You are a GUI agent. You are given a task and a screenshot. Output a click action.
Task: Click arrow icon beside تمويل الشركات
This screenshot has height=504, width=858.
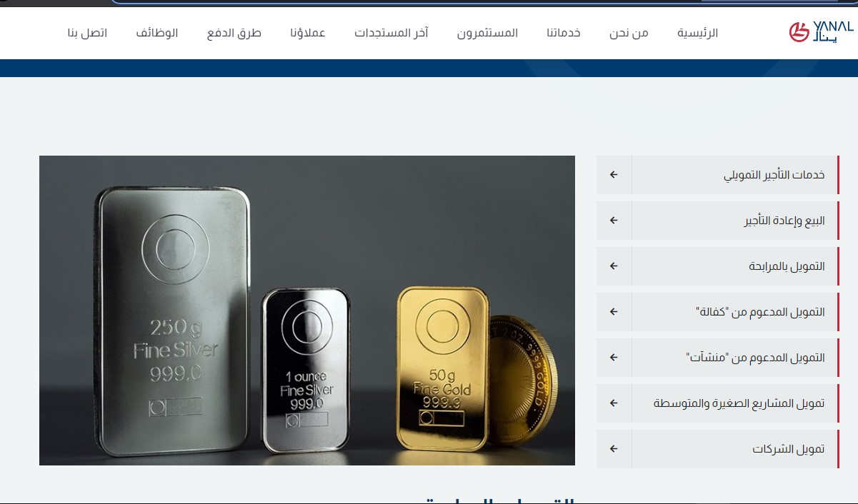tap(614, 449)
